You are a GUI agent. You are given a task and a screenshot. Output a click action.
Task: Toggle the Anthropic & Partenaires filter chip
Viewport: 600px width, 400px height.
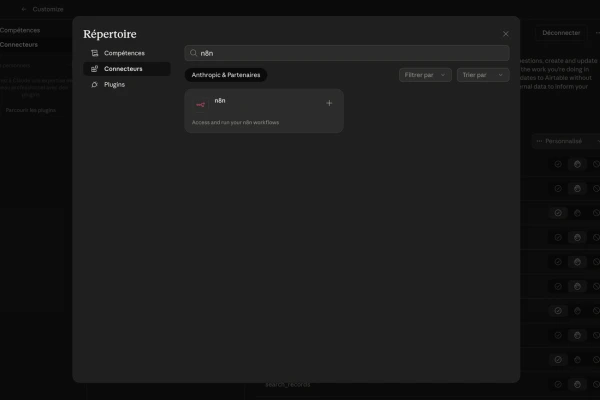click(x=226, y=75)
